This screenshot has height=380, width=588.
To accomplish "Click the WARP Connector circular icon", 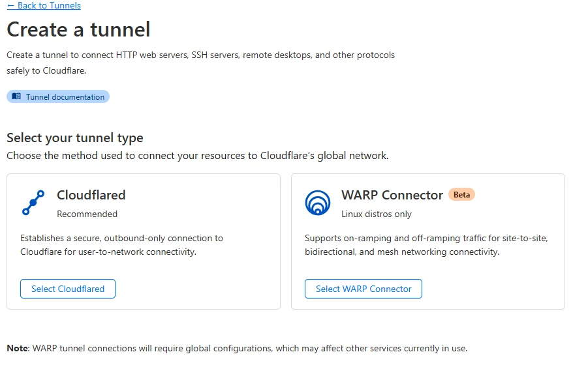I will pos(318,203).
